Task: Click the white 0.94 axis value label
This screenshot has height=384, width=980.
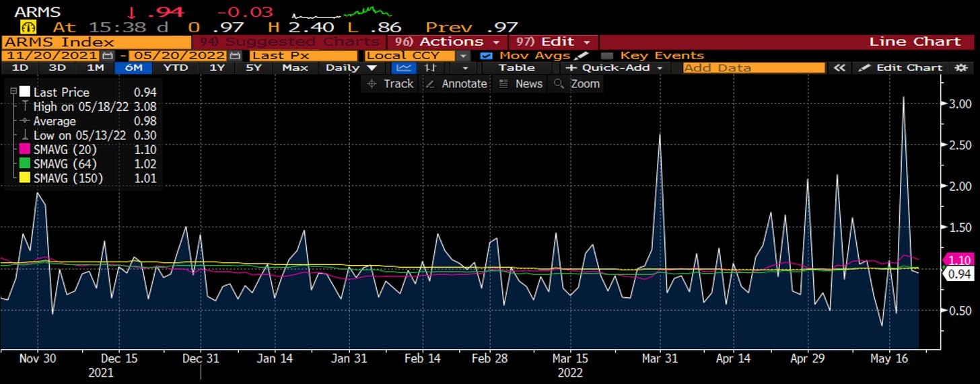Action: (959, 274)
